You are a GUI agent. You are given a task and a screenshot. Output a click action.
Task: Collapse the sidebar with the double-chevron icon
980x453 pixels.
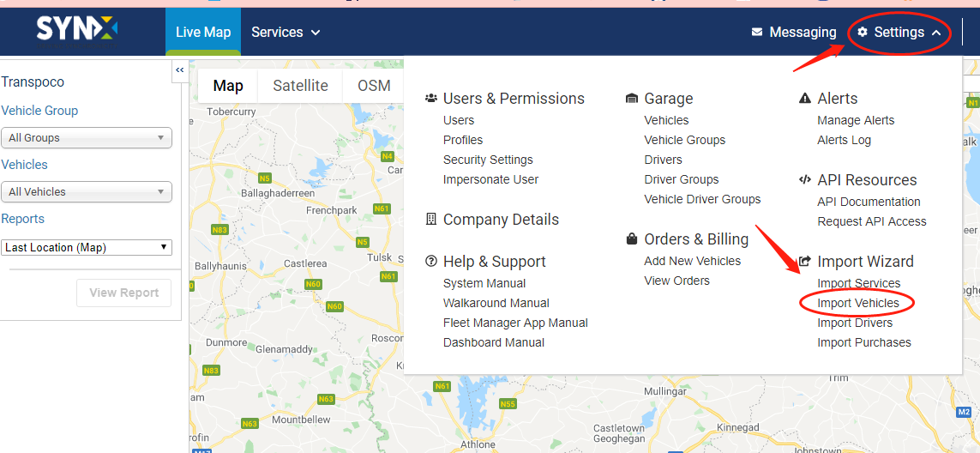click(x=180, y=70)
